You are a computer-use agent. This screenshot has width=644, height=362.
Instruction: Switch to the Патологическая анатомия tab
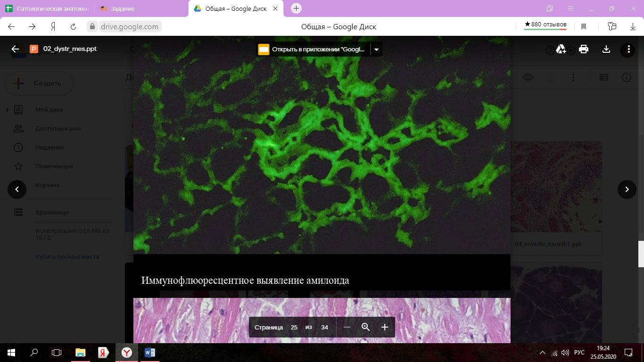point(47,8)
